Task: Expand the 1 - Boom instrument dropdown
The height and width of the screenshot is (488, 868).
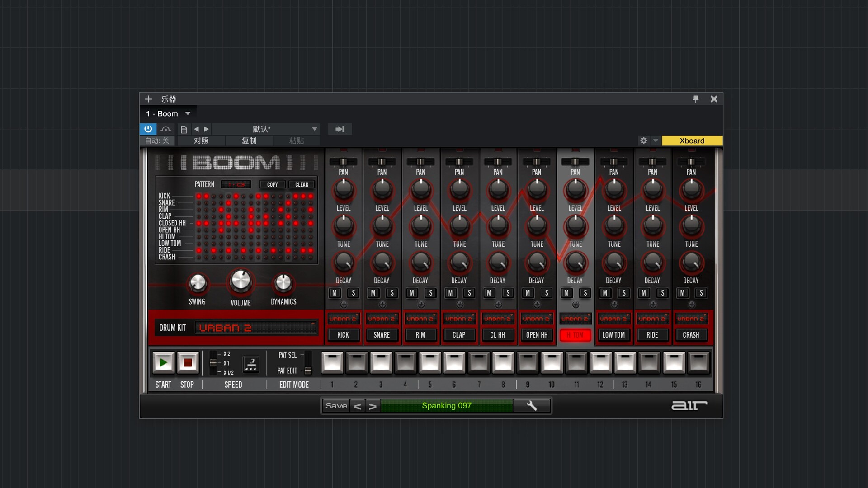Action: [x=188, y=114]
